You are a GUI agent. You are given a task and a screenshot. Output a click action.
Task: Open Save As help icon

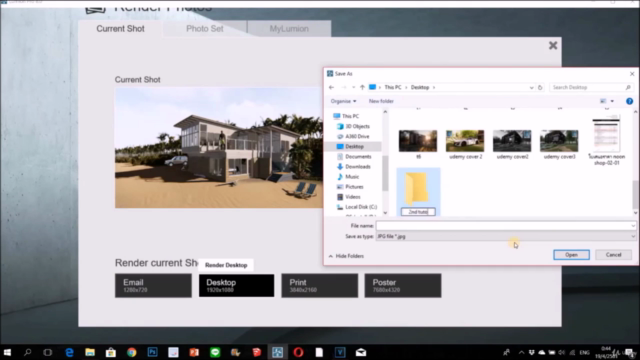click(629, 101)
